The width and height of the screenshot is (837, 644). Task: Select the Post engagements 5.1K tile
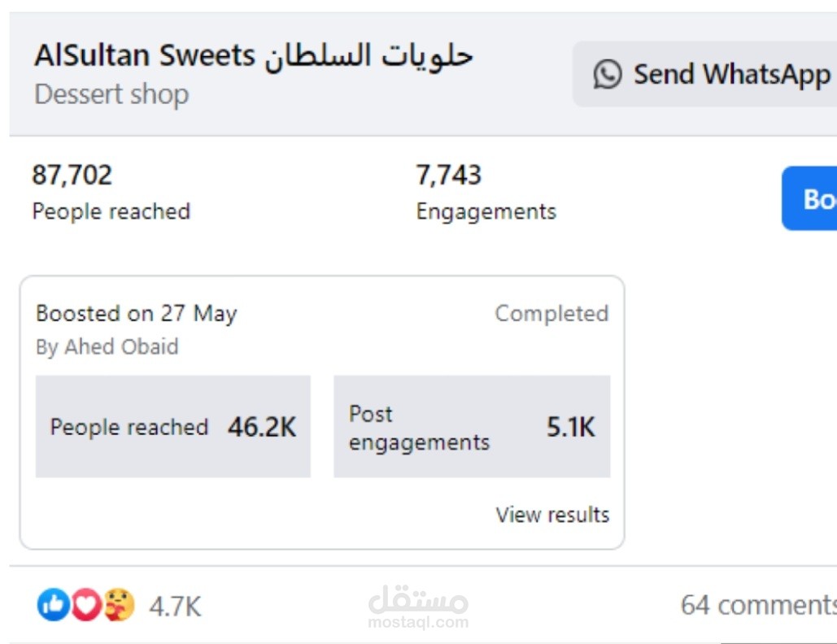pos(472,427)
